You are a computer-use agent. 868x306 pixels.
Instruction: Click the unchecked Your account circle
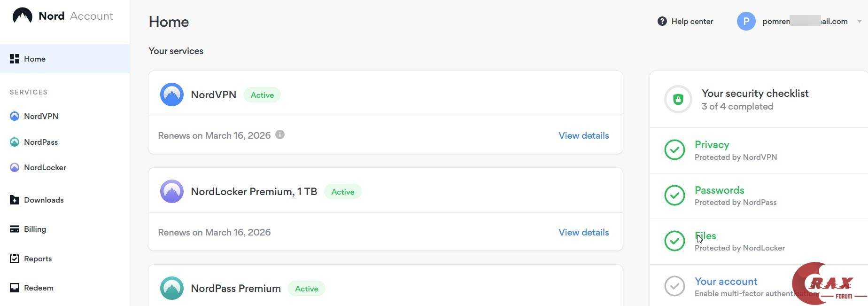tap(674, 286)
